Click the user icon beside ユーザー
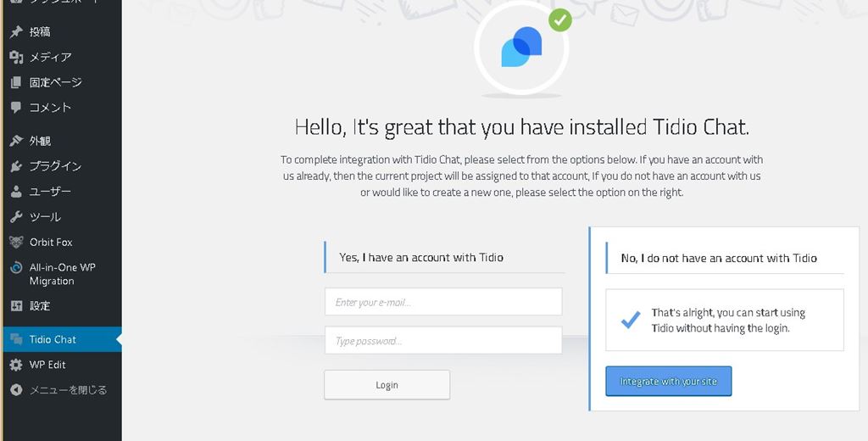The height and width of the screenshot is (441, 868). pyautogui.click(x=15, y=192)
